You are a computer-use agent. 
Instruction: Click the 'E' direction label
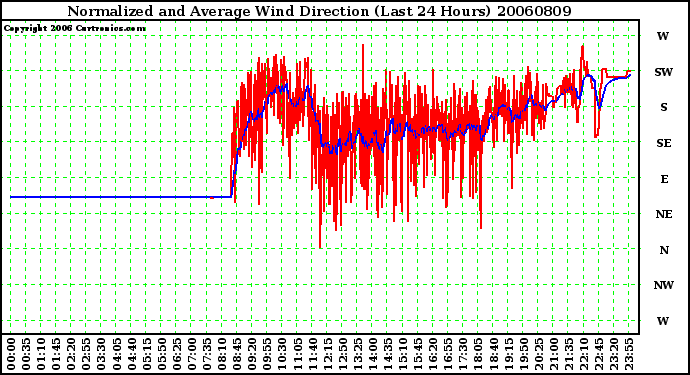point(664,179)
